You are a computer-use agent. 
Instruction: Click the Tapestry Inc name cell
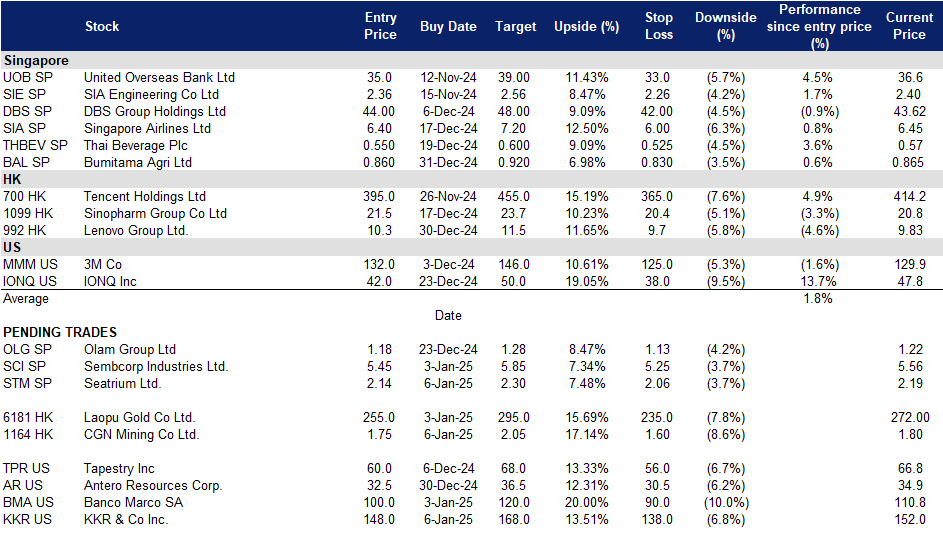[x=119, y=469]
